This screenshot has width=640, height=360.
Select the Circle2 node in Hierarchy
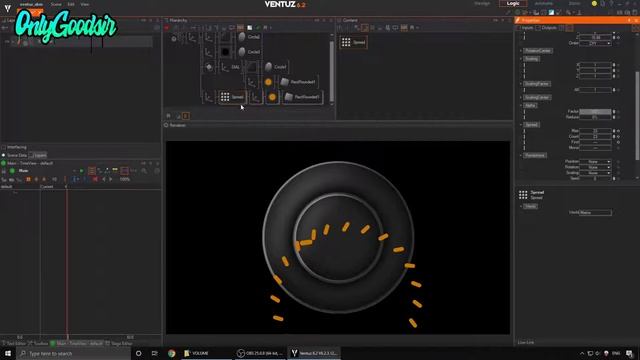coord(249,37)
